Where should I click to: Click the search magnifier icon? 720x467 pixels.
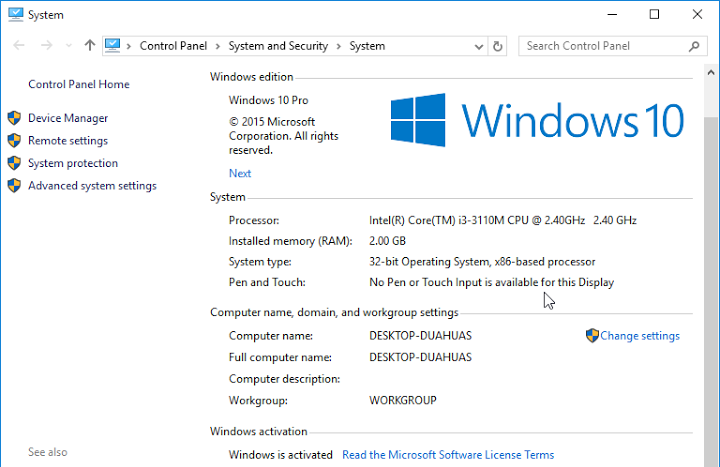click(694, 46)
